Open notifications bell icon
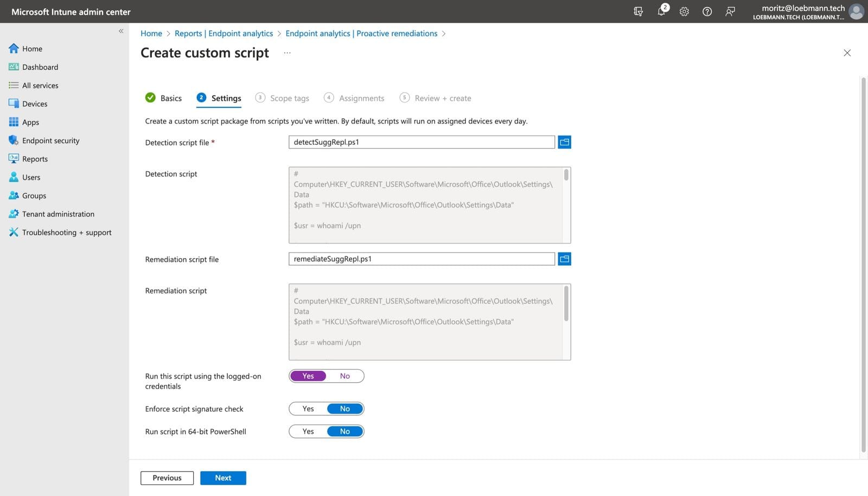The width and height of the screenshot is (868, 496). point(661,11)
